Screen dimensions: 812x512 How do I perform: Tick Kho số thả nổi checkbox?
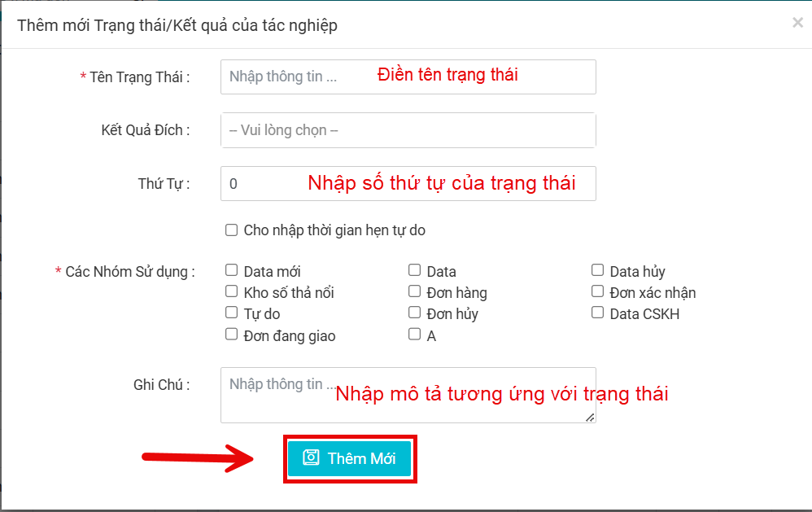point(232,291)
